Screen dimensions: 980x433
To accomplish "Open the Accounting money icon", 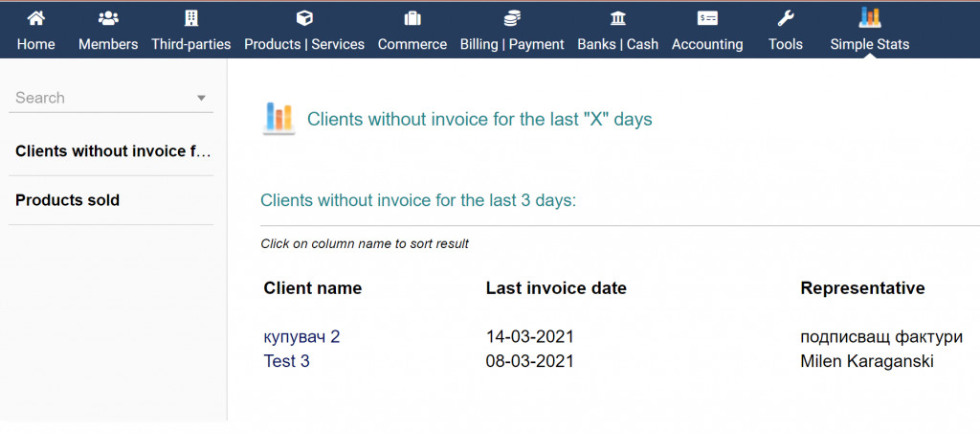I will (x=707, y=18).
